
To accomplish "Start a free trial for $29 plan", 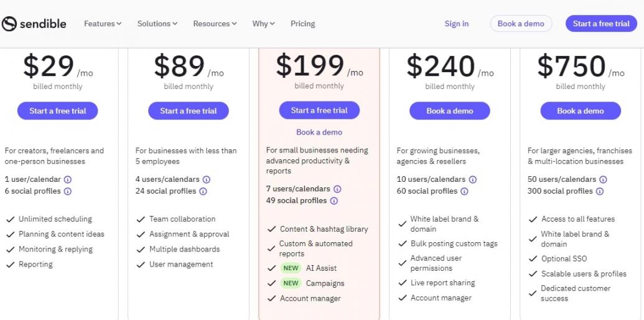I will 58,111.
